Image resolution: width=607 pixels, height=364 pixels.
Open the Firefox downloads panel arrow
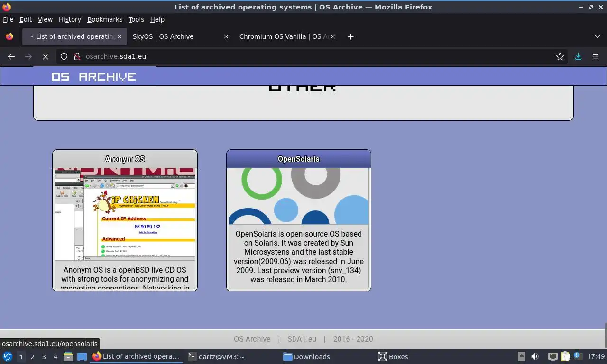(578, 56)
